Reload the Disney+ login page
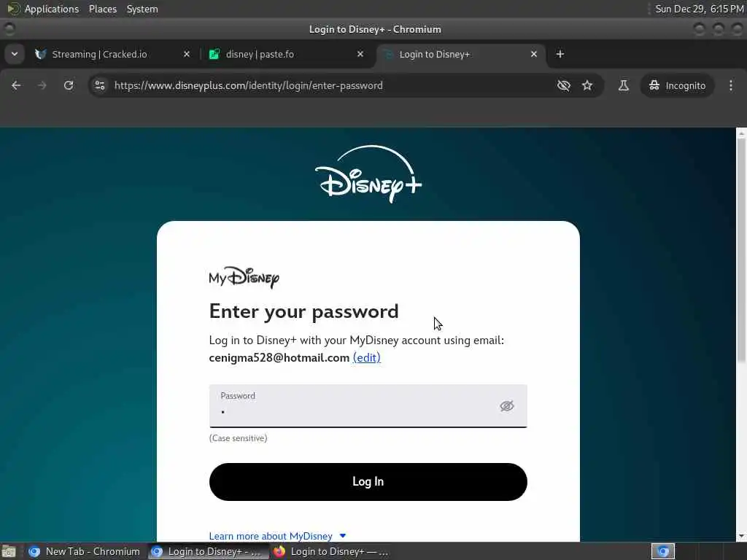 [69, 86]
